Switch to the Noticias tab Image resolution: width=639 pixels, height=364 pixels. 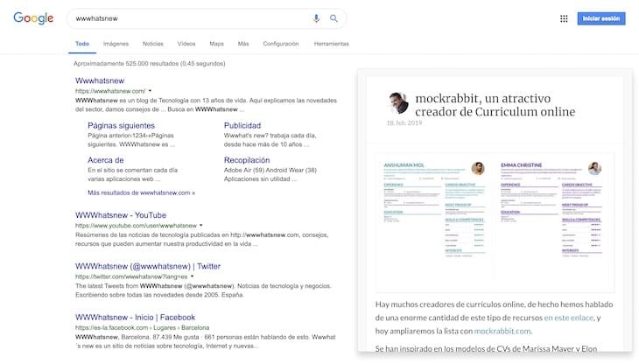tap(153, 44)
